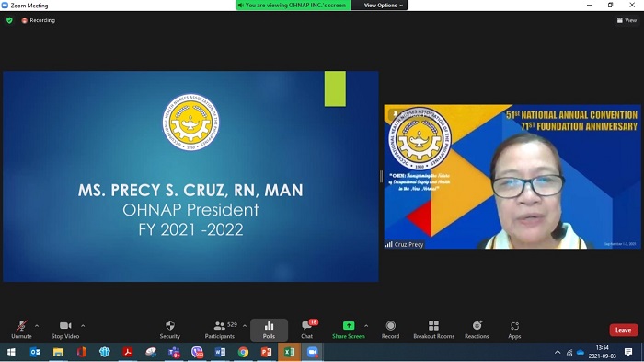Image resolution: width=644 pixels, height=362 pixels.
Task: Open Microsoft Teams from taskbar
Action: [x=174, y=352]
